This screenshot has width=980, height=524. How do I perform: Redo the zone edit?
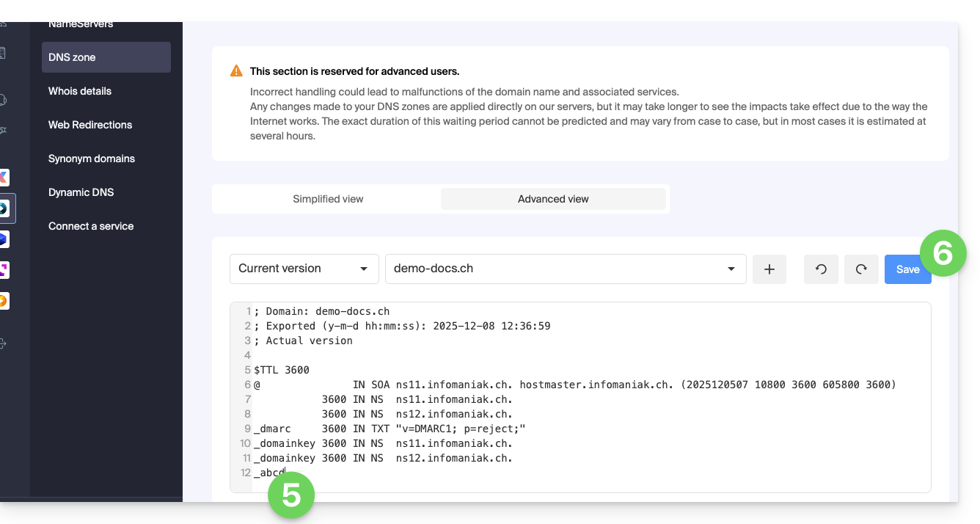tap(861, 269)
